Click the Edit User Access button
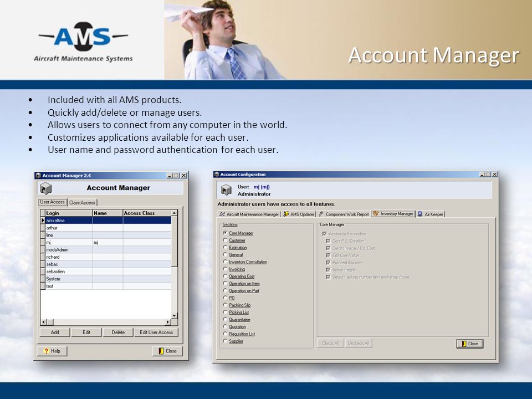This screenshot has width=532, height=399. pos(156,332)
